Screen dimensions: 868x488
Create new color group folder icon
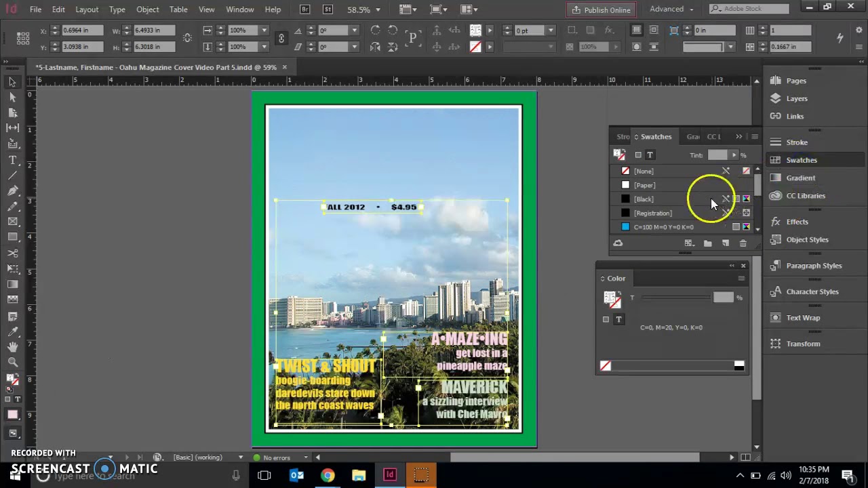(707, 243)
